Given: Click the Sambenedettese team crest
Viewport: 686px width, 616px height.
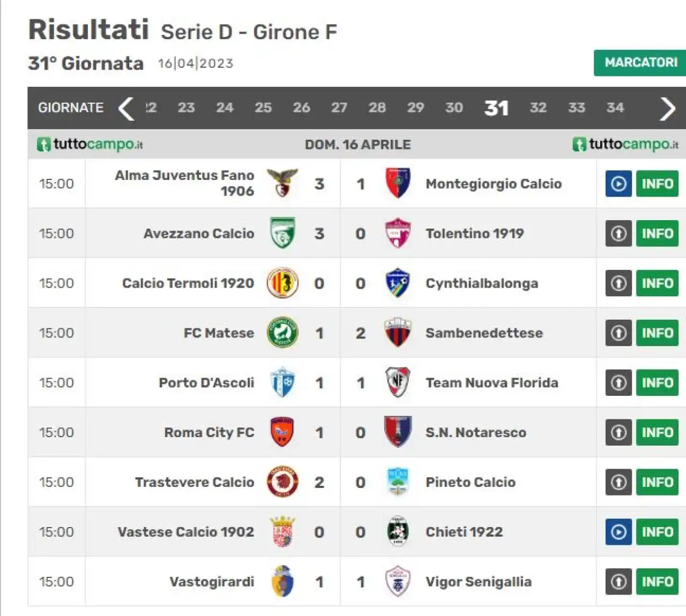Looking at the screenshot, I should coord(398,333).
